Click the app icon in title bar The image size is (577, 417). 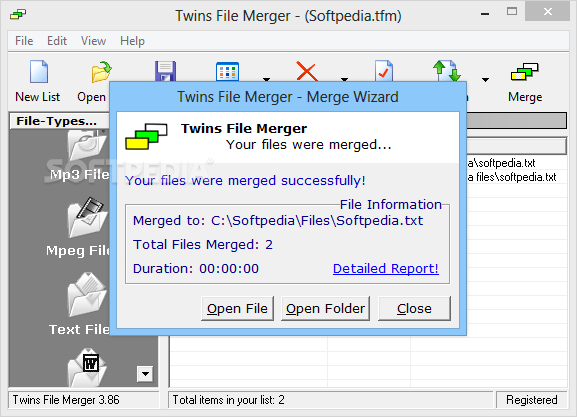click(x=18, y=15)
